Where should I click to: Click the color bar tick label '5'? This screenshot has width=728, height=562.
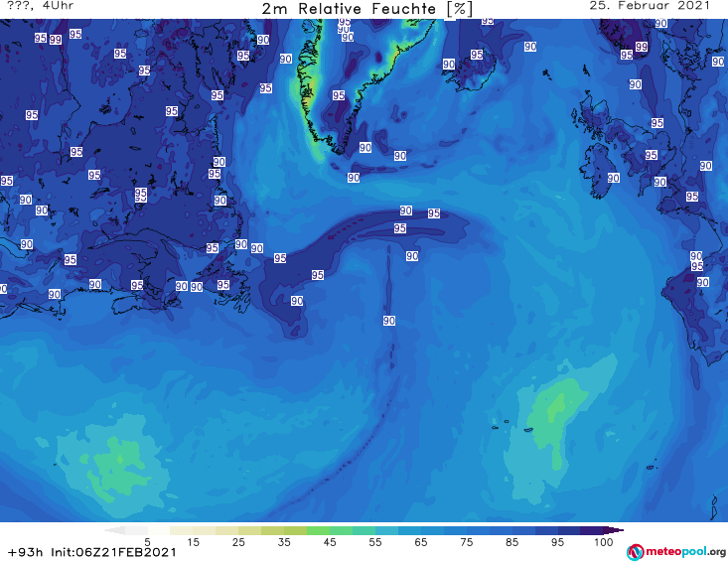click(147, 542)
